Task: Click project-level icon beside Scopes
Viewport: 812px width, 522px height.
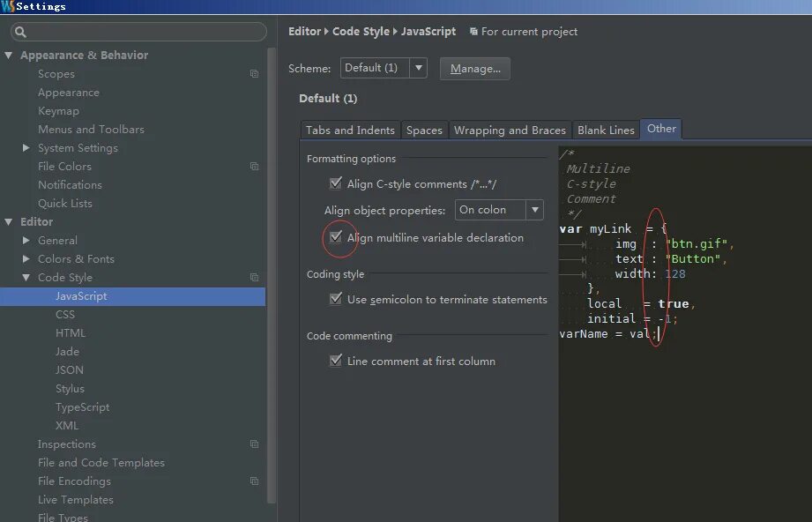Action: [x=254, y=74]
